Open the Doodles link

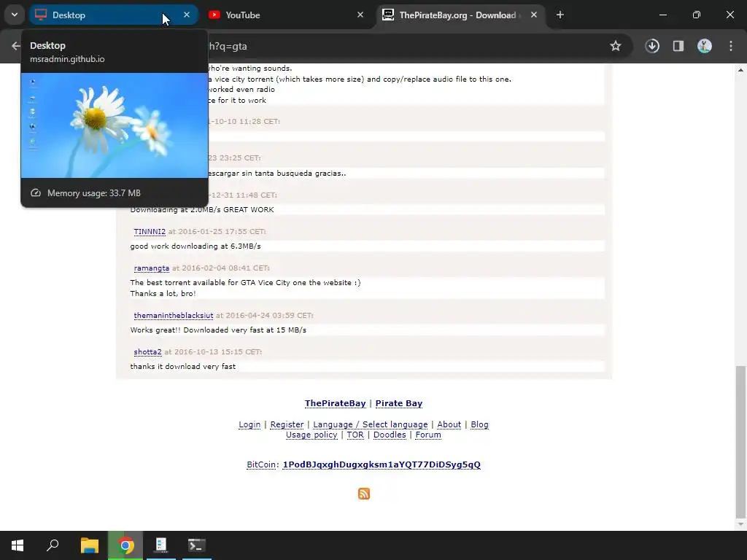[390, 435]
